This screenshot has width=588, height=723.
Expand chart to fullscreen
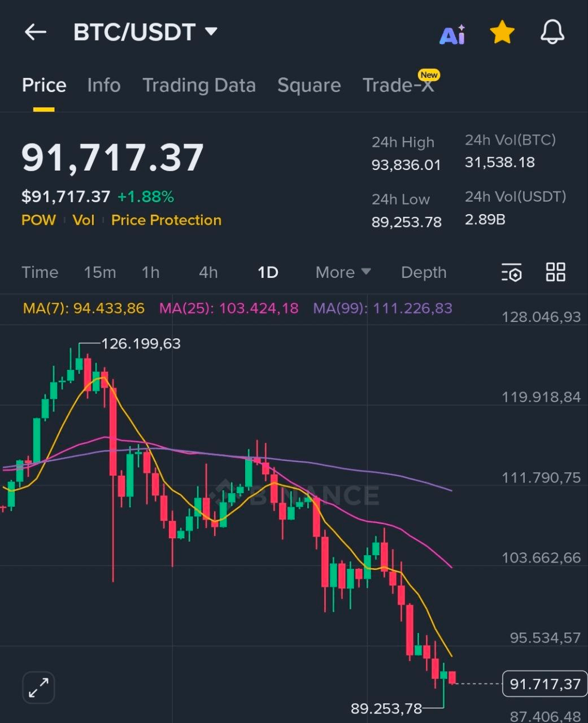38,687
